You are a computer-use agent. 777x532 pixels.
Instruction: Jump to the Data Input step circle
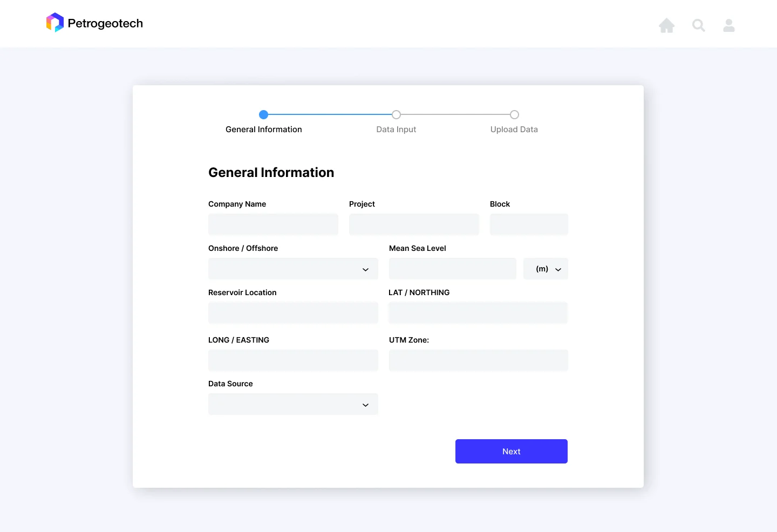click(x=396, y=114)
